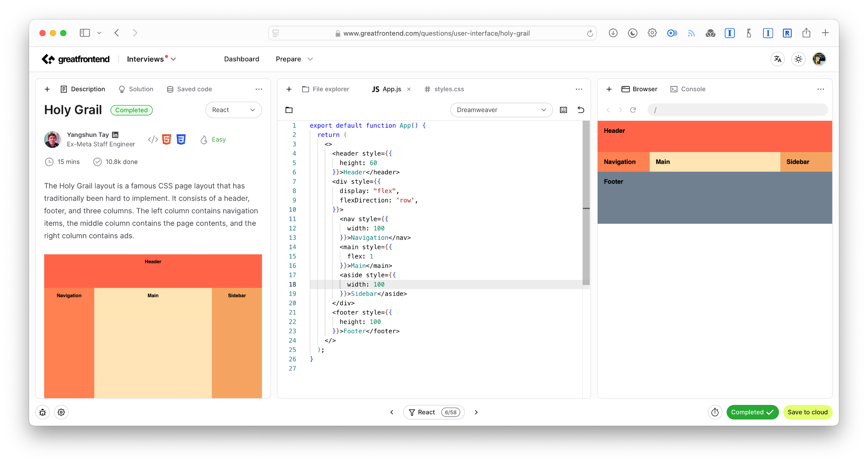Open author's LinkedIn profile icon
868x464 pixels.
[115, 135]
